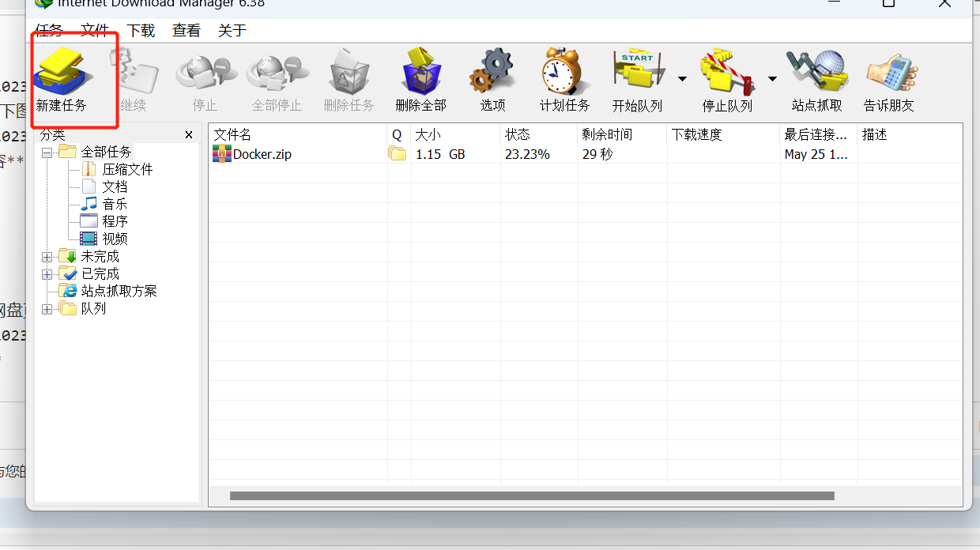Sort by 下载速度 column header
The height and width of the screenshot is (550, 980).
(x=723, y=134)
